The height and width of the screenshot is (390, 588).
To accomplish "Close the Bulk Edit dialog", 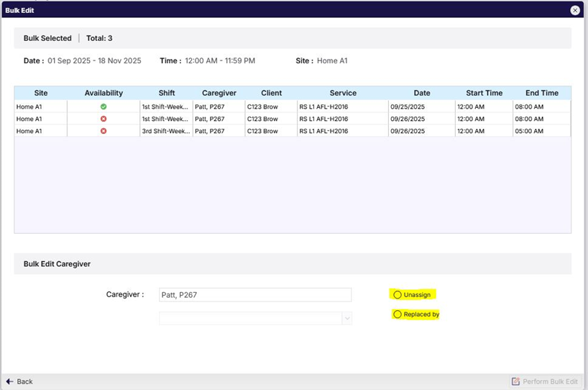I will [x=575, y=10].
